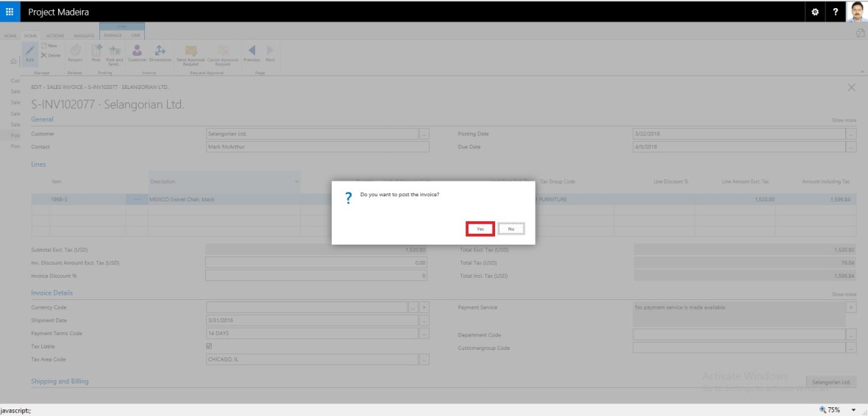The image size is (868, 416).
Task: Confirm posting by clicking Yes
Action: [480, 229]
